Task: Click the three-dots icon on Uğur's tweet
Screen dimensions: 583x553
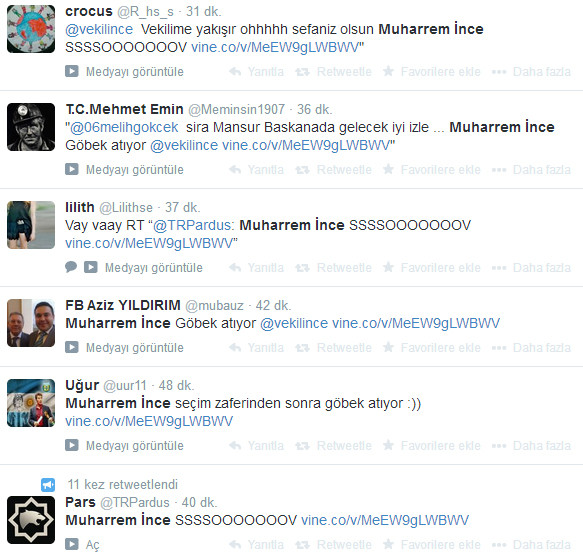Action: 499,446
